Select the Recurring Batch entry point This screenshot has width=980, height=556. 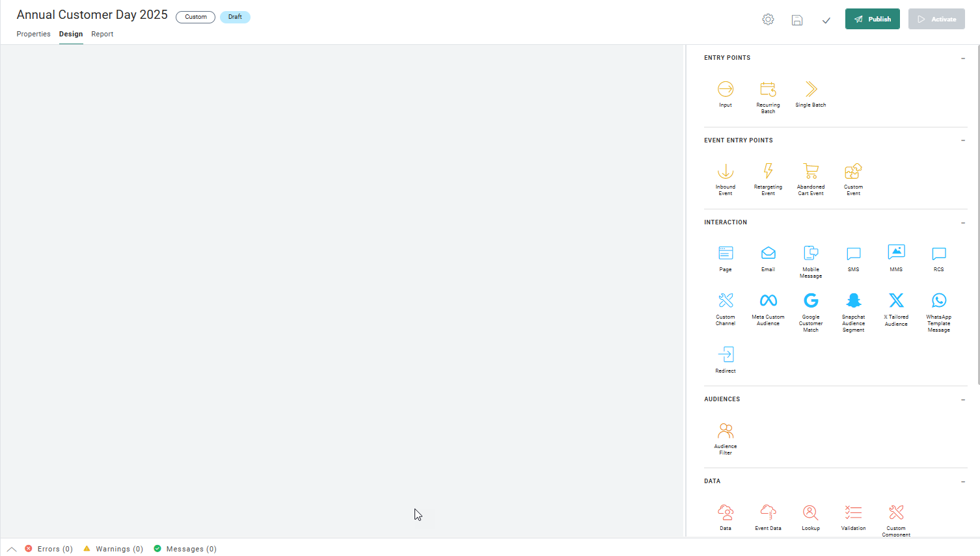coord(768,90)
